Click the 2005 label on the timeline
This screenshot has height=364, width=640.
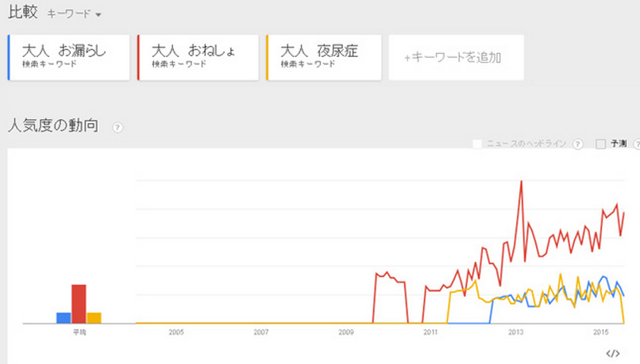pyautogui.click(x=176, y=332)
